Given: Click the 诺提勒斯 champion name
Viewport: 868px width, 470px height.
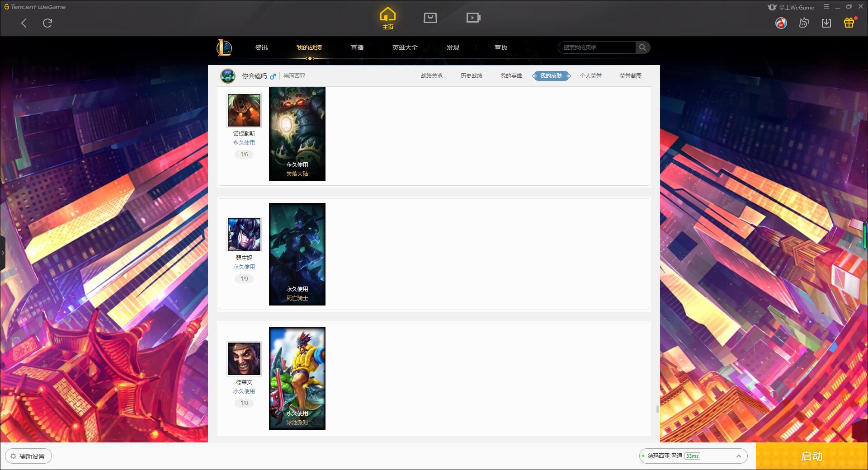Looking at the screenshot, I should (x=244, y=134).
